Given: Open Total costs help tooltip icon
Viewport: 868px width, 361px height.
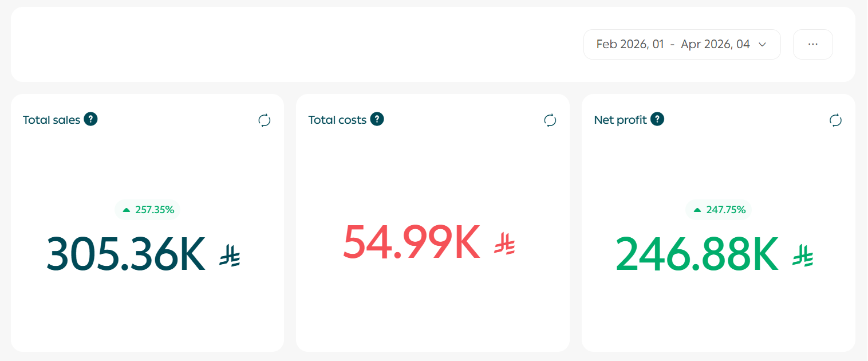Looking at the screenshot, I should pyautogui.click(x=377, y=119).
